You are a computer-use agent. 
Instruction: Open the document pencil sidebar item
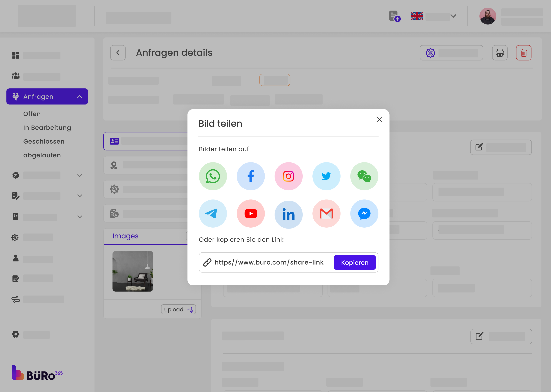click(16, 196)
